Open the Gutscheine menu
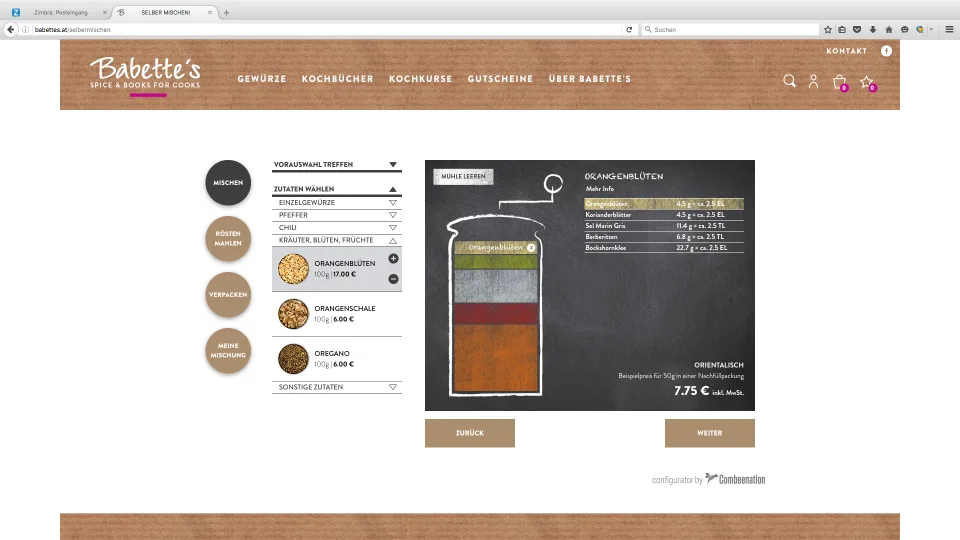 pos(500,79)
